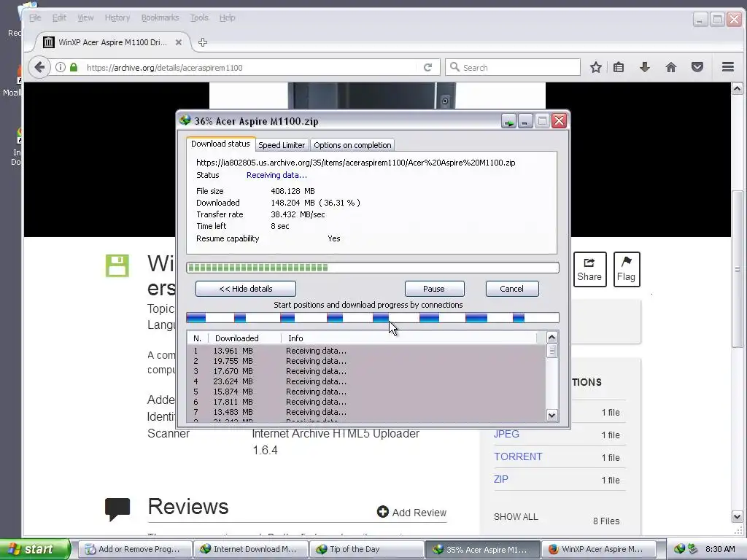The width and height of the screenshot is (747, 560).
Task: Show bookmarks list icon in Firefox toolbar
Action: pos(619,67)
